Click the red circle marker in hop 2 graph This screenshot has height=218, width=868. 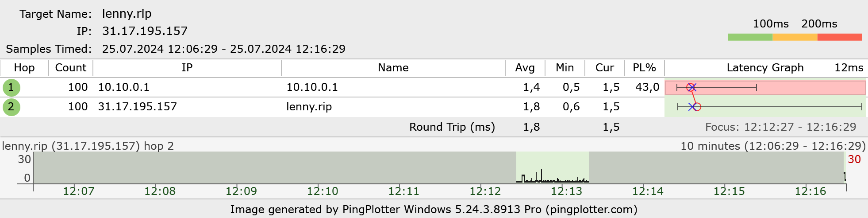697,107
